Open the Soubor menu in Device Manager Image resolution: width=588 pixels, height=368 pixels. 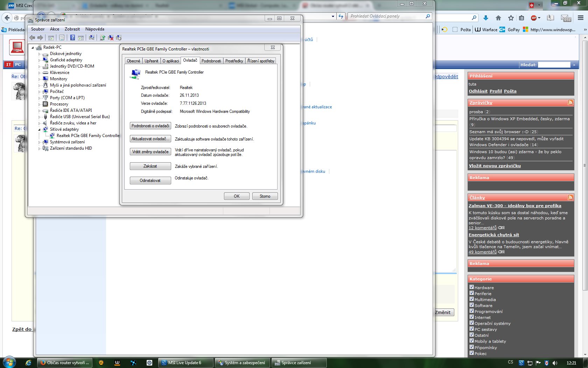coord(38,29)
